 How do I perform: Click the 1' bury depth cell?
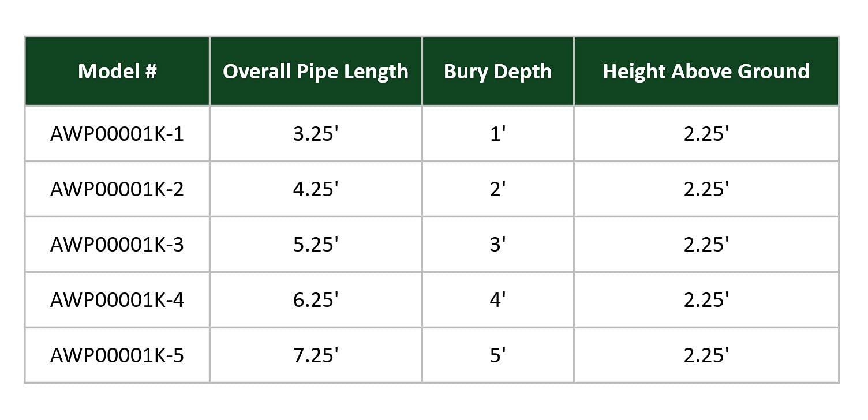pos(498,134)
